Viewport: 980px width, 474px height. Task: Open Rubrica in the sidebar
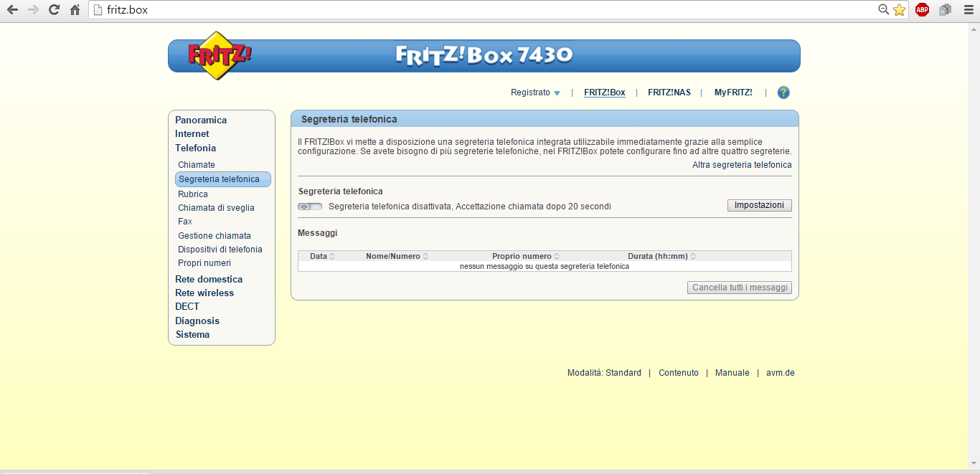(193, 194)
